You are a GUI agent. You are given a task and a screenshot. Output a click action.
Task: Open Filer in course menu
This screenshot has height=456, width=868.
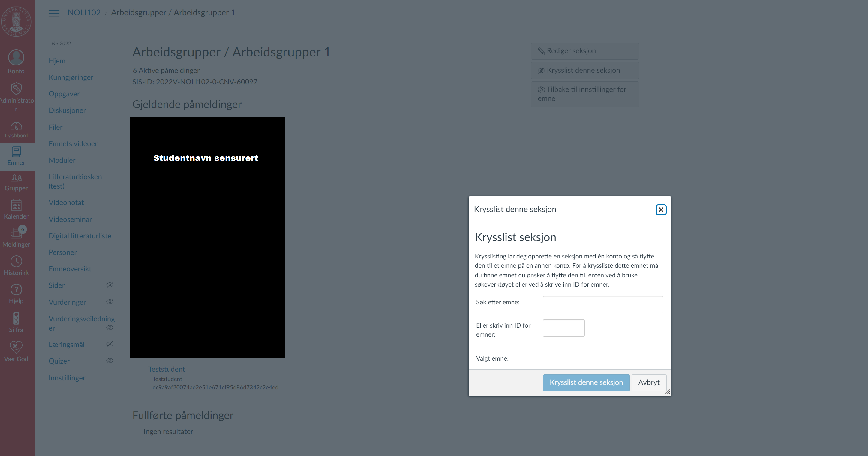56,127
